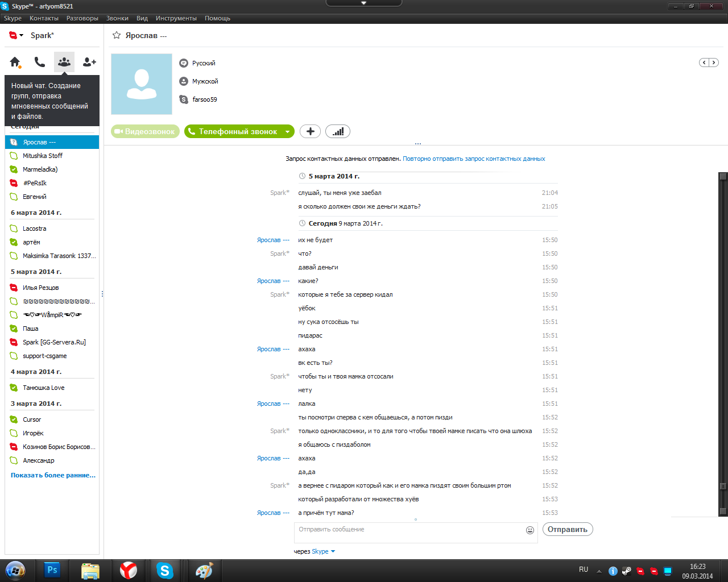Open the Paint palette app in taskbar
Viewport: 728px width, 582px height.
204,570
